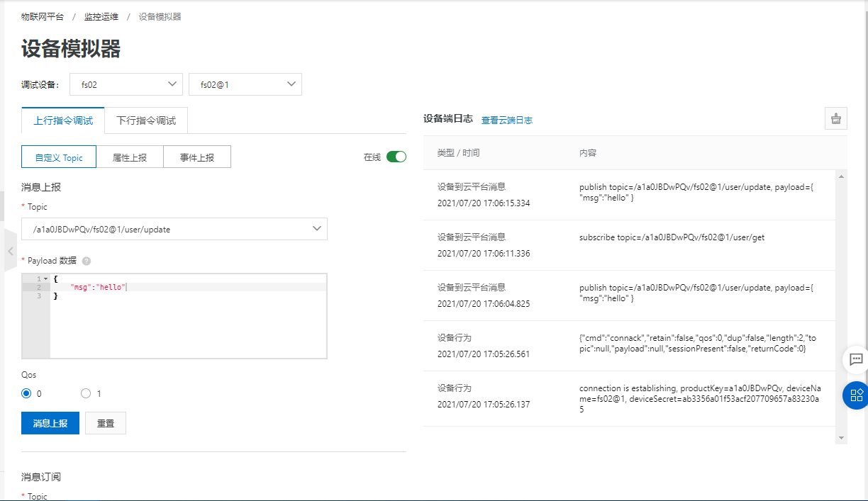868x501 pixels.
Task: Click the 监控运维 breadcrumb link
Action: click(101, 16)
